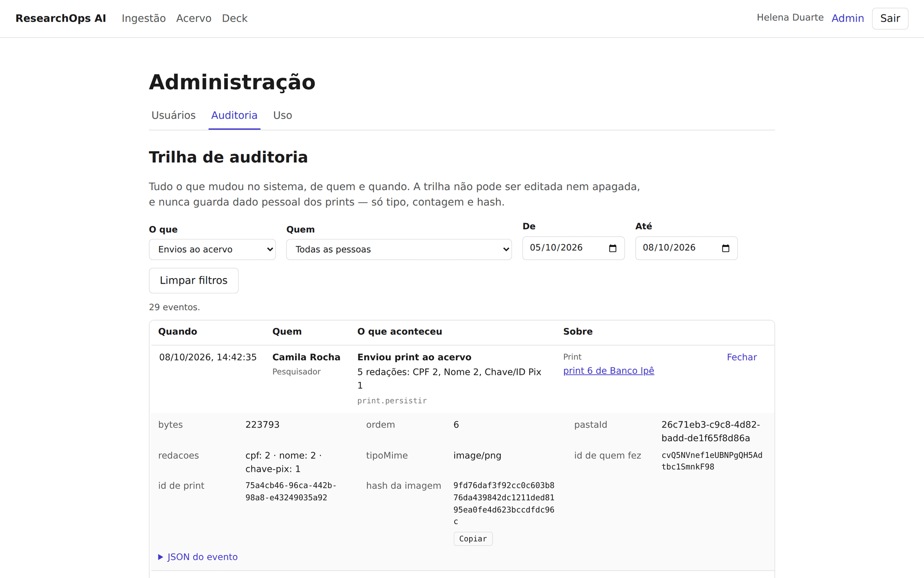Image resolution: width=924 pixels, height=578 pixels.
Task: Open the print 6 de Banco Ipê link
Action: (608, 371)
